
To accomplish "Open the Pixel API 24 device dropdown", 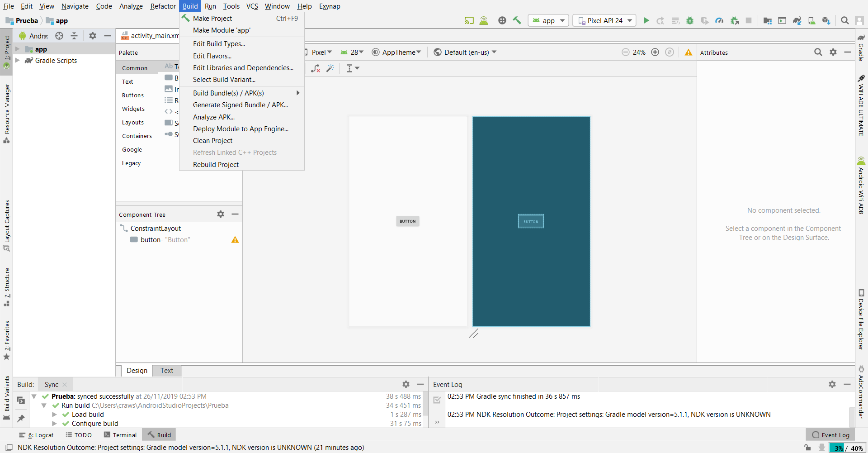I will tap(604, 20).
